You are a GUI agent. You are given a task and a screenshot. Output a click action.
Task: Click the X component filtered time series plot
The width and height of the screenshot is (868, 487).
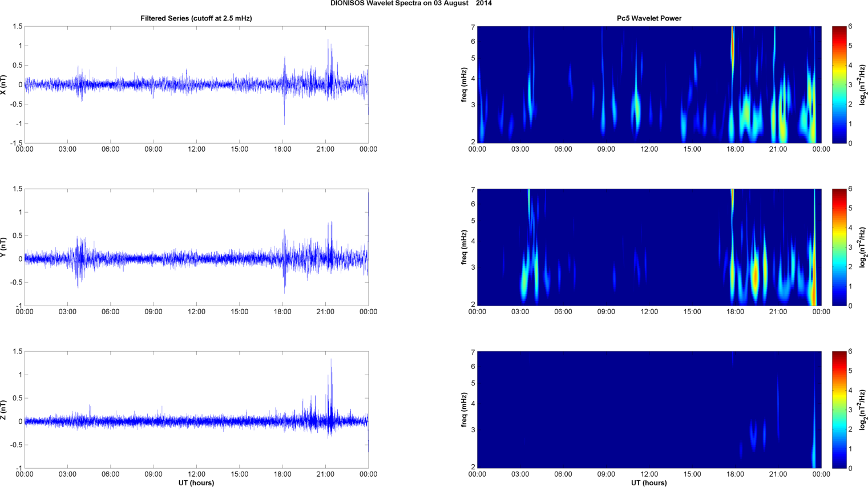(x=196, y=85)
